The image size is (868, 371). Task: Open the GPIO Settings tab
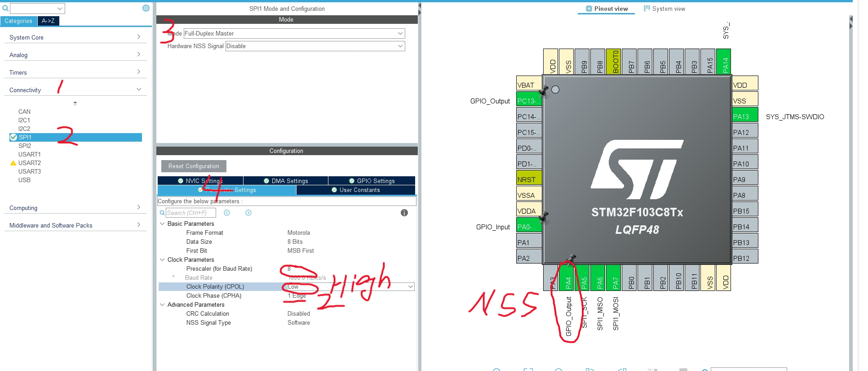[x=372, y=181]
